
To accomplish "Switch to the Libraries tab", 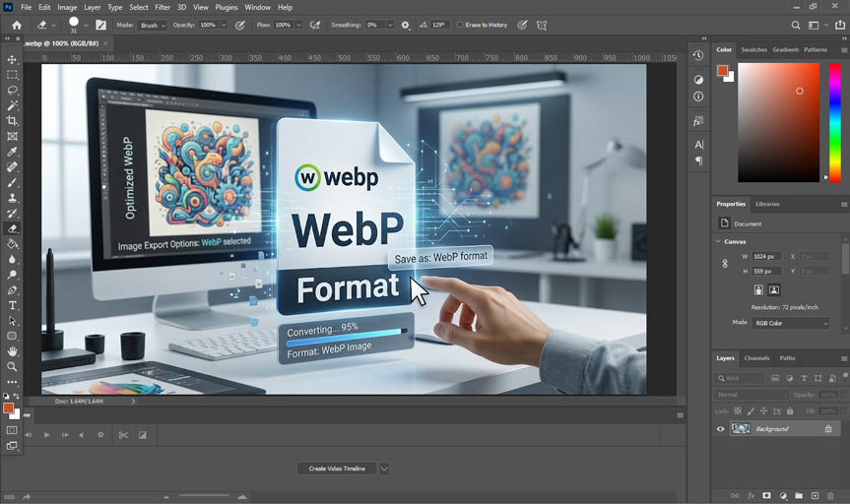I will point(767,205).
